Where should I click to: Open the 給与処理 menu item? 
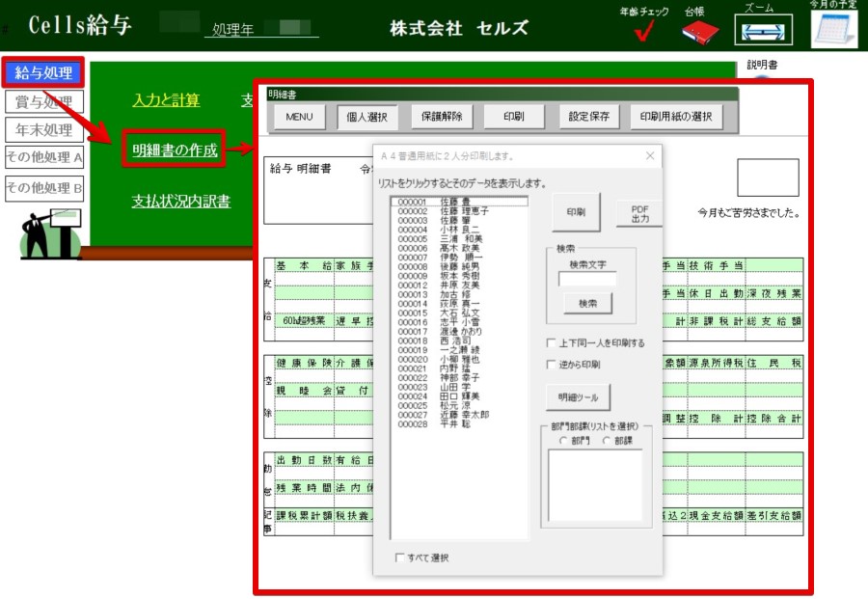tap(43, 72)
